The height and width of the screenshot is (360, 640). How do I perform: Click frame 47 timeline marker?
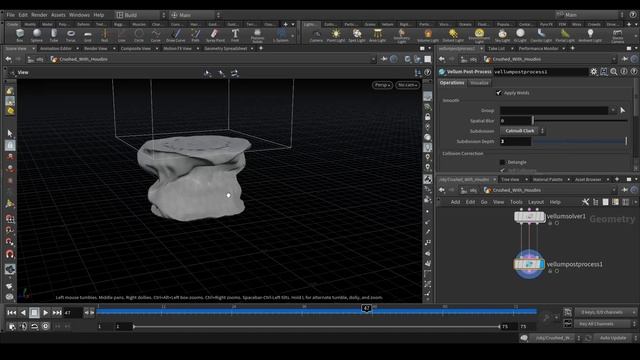(367, 308)
